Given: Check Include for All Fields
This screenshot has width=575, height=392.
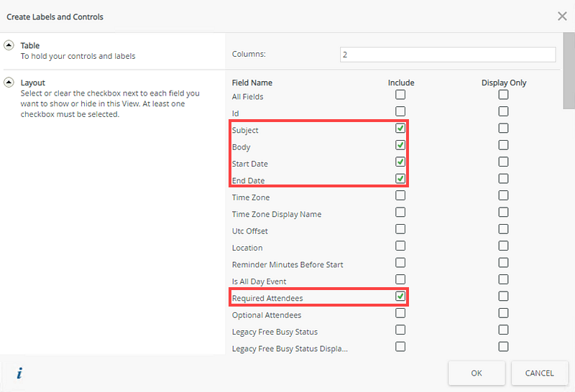Looking at the screenshot, I should (x=400, y=95).
